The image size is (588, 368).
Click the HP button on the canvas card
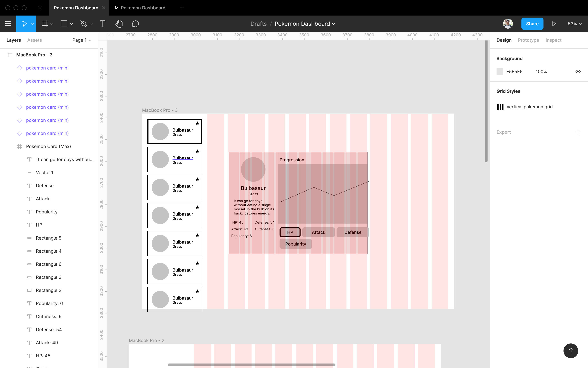click(x=290, y=232)
